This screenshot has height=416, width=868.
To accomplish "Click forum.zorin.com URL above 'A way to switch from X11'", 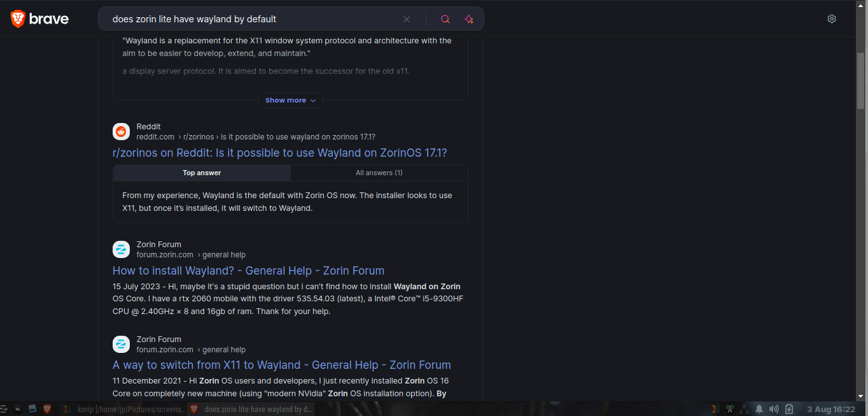I will (x=165, y=350).
